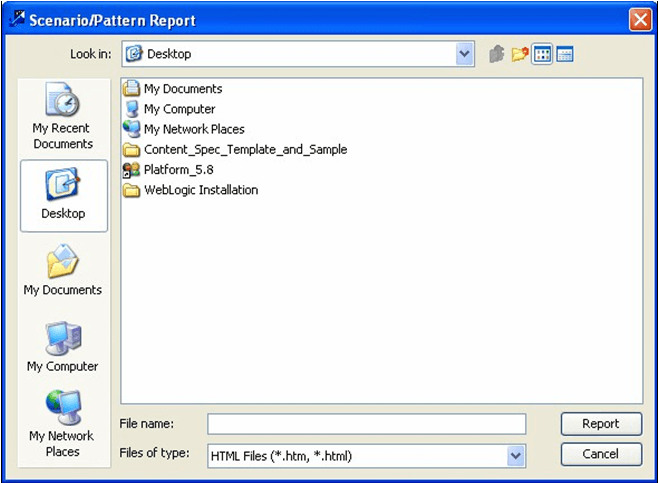Expand the Look in dropdown arrow
This screenshot has width=658, height=483.
(x=465, y=54)
